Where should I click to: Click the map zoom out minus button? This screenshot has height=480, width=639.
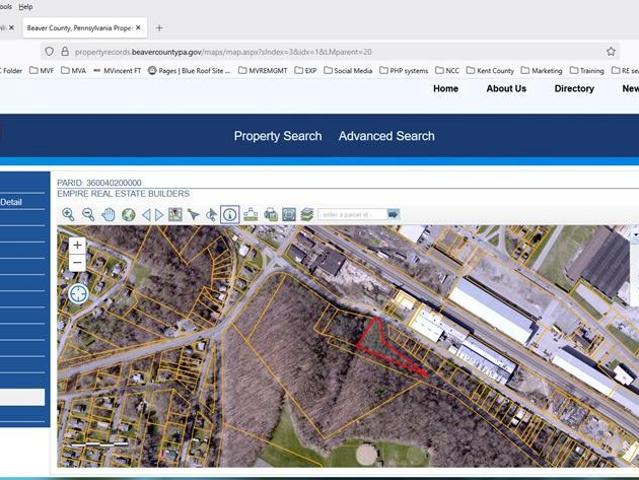78,263
